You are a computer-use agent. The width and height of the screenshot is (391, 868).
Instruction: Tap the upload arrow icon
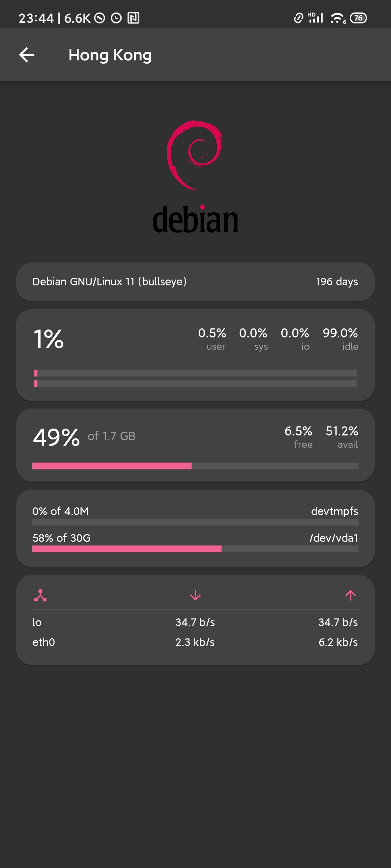point(350,595)
